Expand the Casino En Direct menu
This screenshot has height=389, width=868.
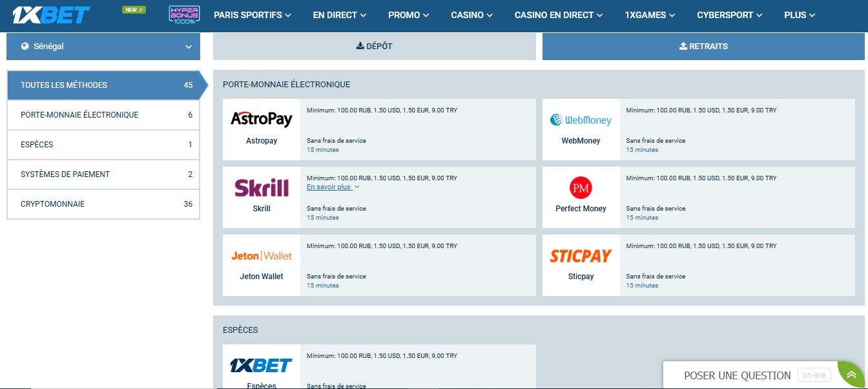559,15
